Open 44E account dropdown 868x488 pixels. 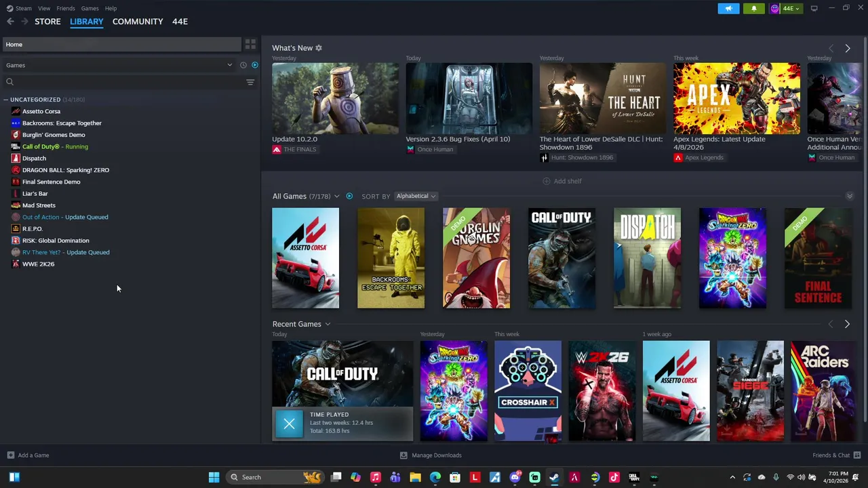tap(786, 8)
